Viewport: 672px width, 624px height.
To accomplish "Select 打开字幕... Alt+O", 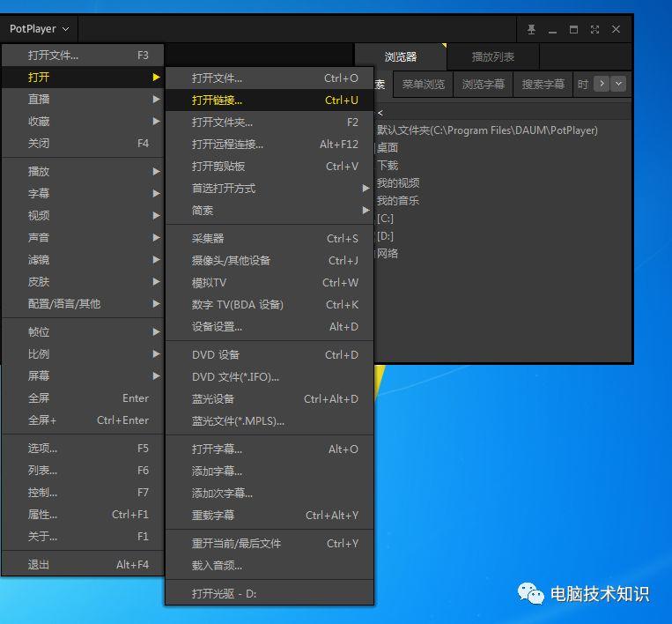I will pyautogui.click(x=270, y=449).
